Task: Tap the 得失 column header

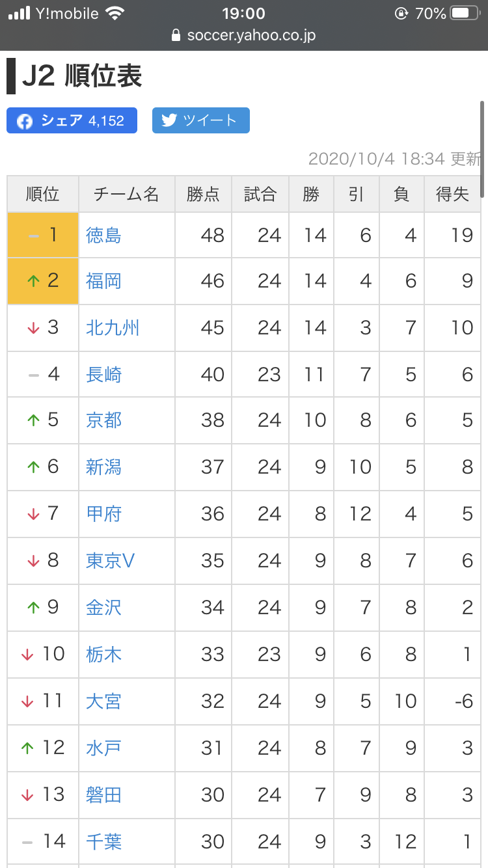Action: tap(452, 194)
